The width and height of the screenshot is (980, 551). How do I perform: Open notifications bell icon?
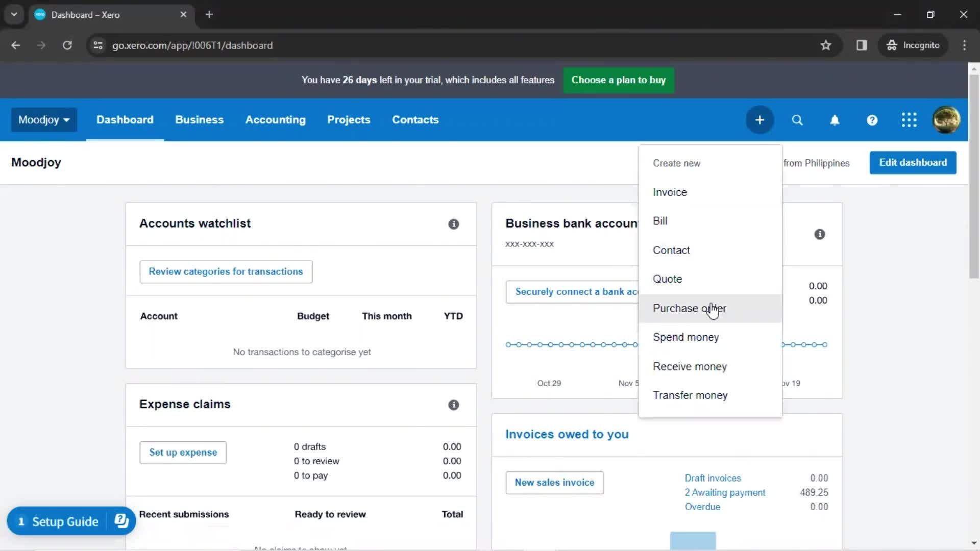click(x=835, y=120)
